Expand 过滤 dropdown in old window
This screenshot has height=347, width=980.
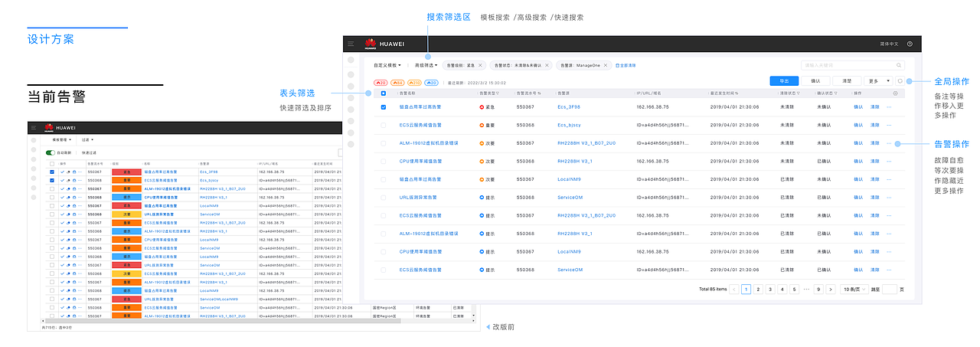(x=87, y=139)
